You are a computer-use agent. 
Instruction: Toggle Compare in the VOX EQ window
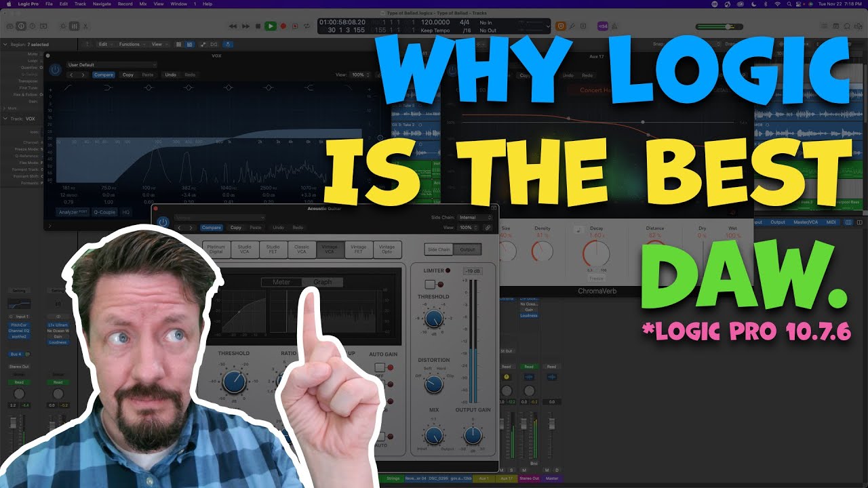pyautogui.click(x=104, y=75)
